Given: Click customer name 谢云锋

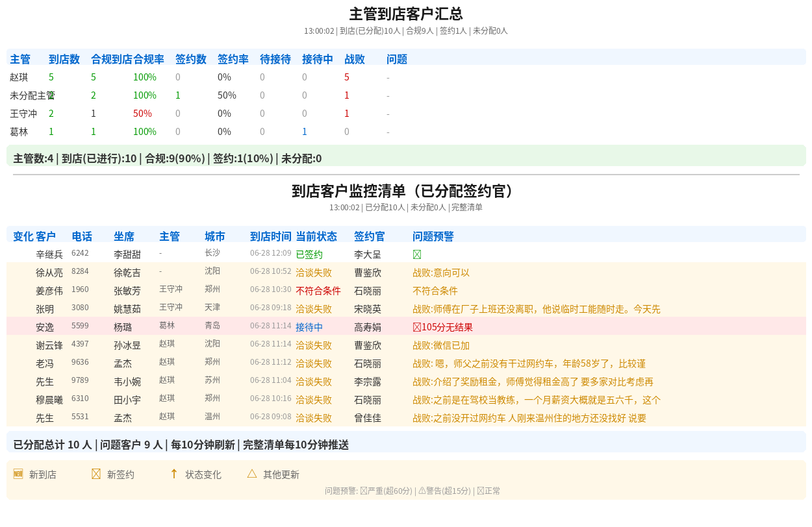Looking at the screenshot, I should tap(49, 345).
